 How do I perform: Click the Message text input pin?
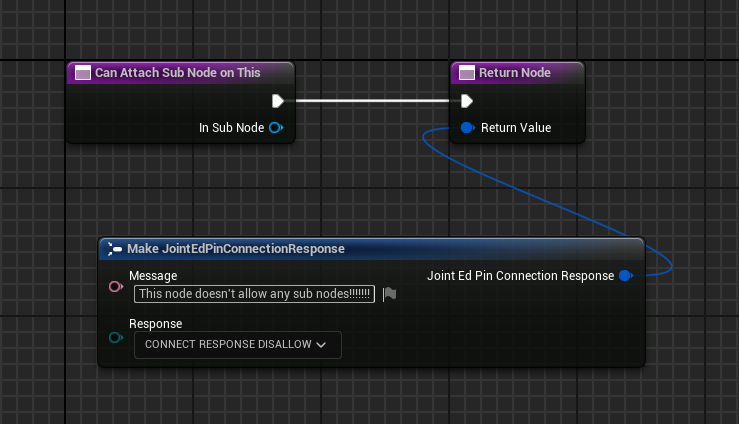(x=115, y=287)
